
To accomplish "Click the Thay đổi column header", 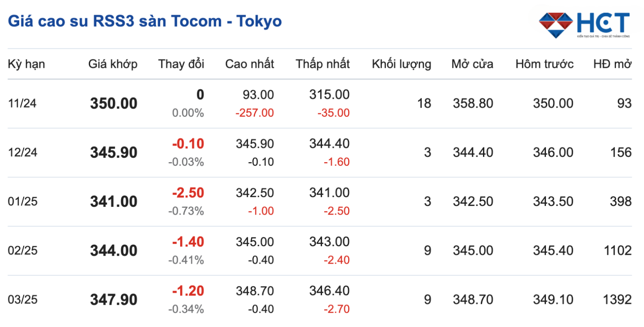I will [x=181, y=64].
